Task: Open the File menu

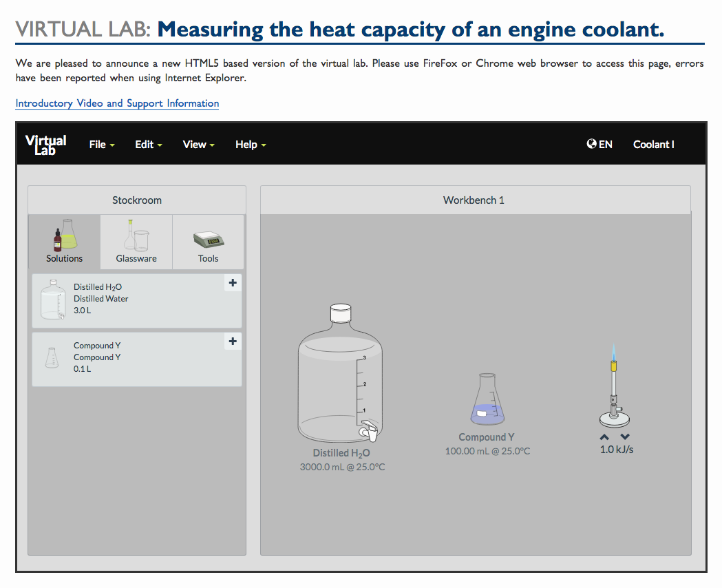Action: 100,145
